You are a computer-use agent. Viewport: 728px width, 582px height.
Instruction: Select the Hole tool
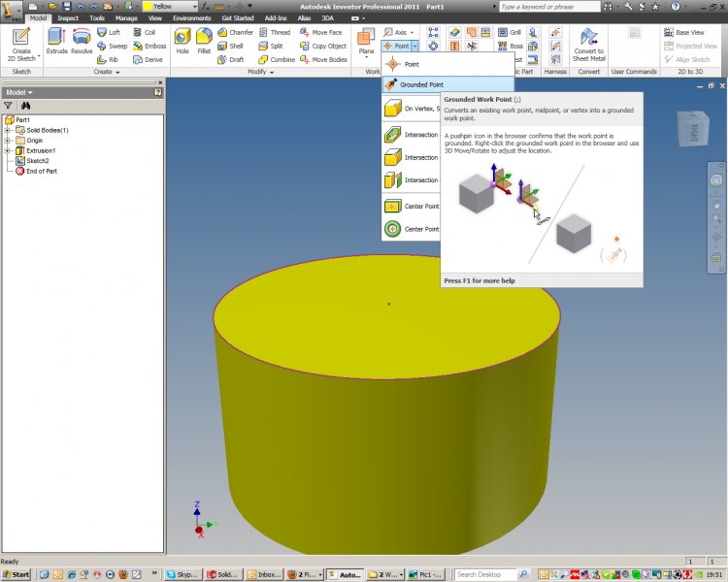click(182, 41)
